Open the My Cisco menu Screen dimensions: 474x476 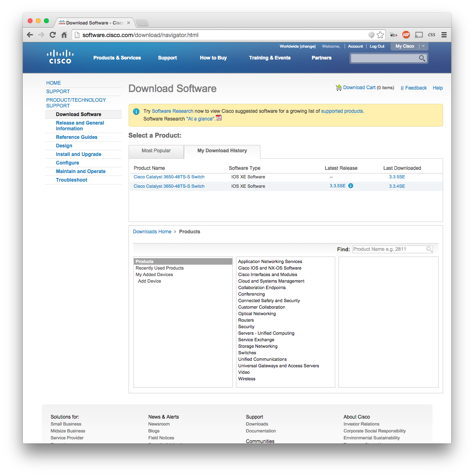404,46
